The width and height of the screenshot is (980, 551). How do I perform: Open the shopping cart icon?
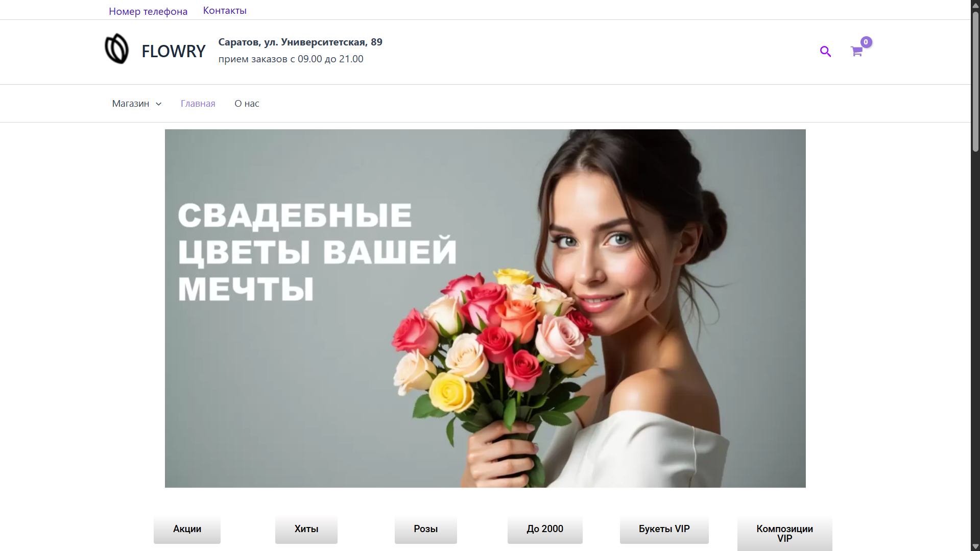(x=856, y=51)
